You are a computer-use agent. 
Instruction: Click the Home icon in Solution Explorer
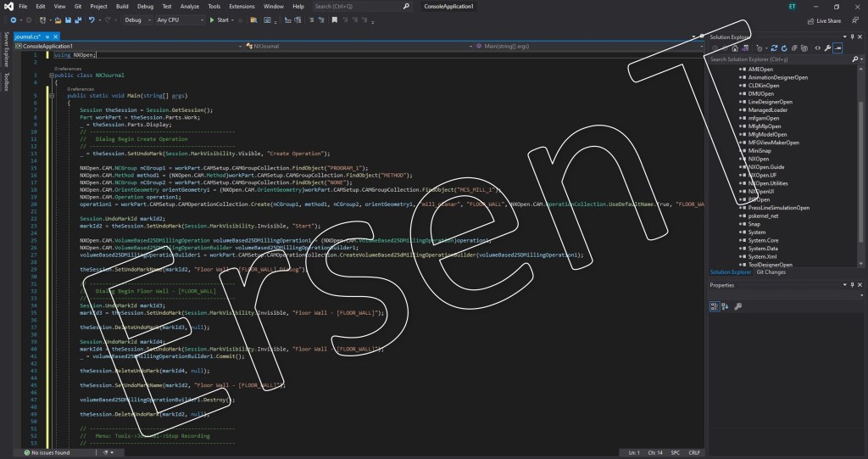click(x=734, y=48)
